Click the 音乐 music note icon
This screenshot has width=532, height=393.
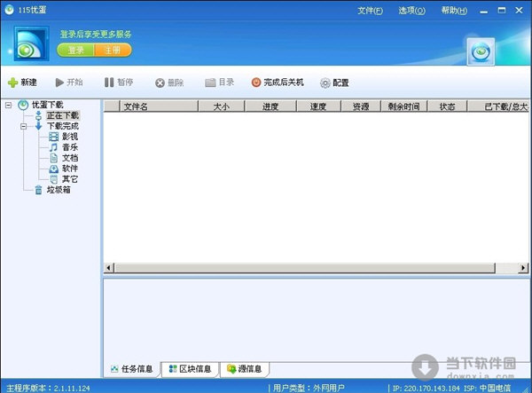[x=53, y=147]
